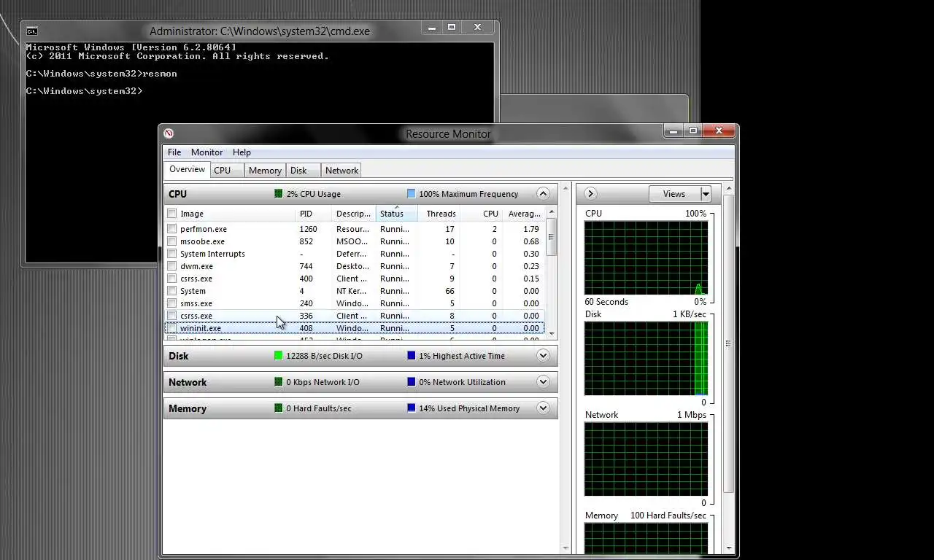
Task: Click the Disk section header label
Action: (178, 356)
